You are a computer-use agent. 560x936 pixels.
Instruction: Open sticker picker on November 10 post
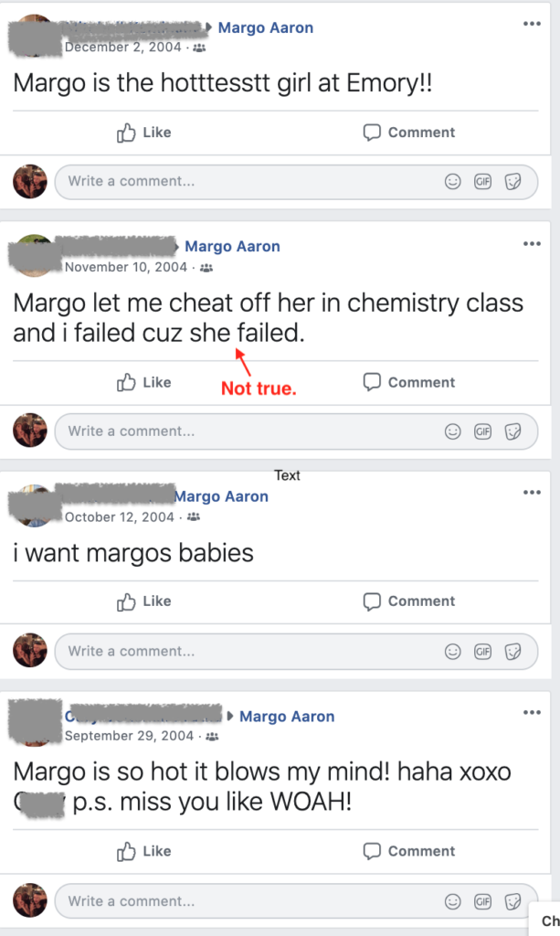pyautogui.click(x=512, y=431)
